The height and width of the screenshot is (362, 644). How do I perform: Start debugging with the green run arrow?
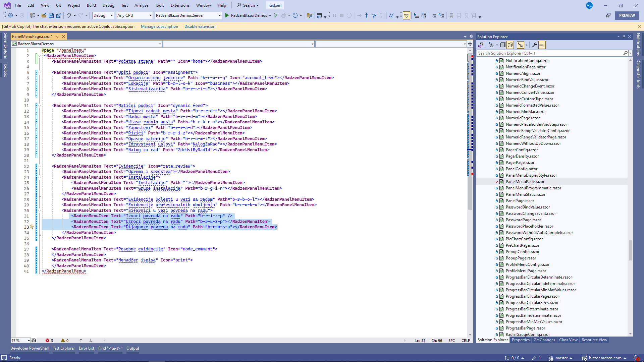(x=227, y=15)
